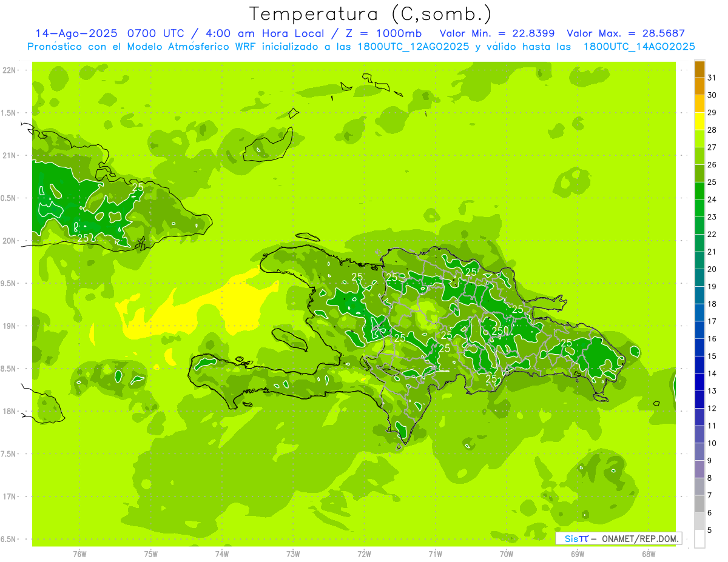The height and width of the screenshot is (562, 728).
Task: Click the 'Valor Min. = 22.8399' readout
Action: [x=497, y=33]
